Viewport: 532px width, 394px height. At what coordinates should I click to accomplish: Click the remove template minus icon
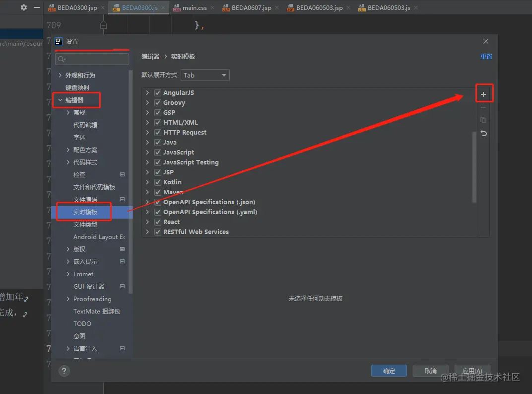click(x=483, y=107)
